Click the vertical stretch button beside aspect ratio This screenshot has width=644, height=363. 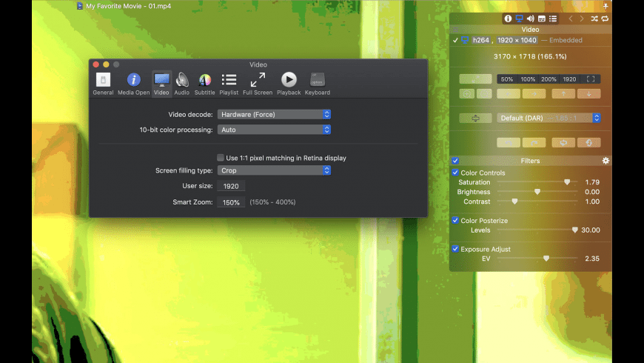pos(475,118)
